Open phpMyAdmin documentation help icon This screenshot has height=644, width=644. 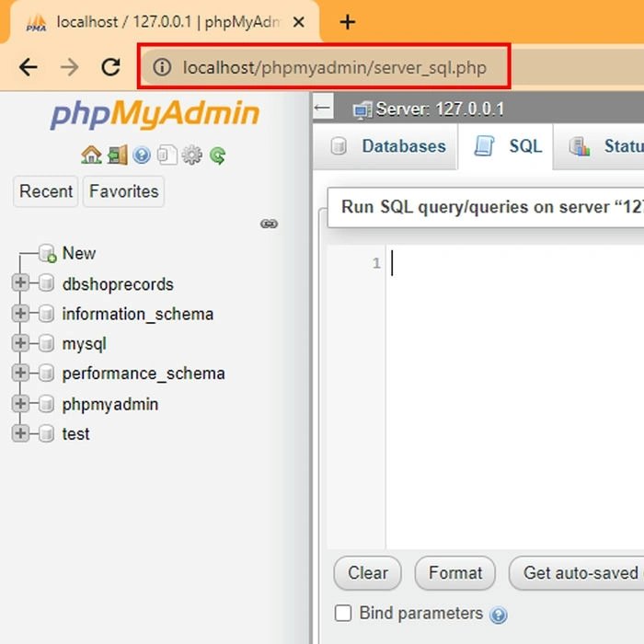[x=142, y=155]
